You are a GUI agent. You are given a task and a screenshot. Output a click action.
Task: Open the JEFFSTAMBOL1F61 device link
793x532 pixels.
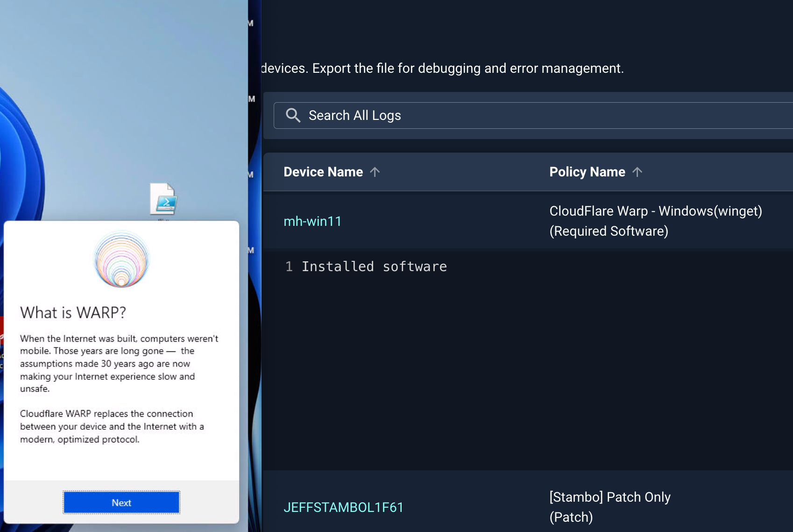[343, 507]
